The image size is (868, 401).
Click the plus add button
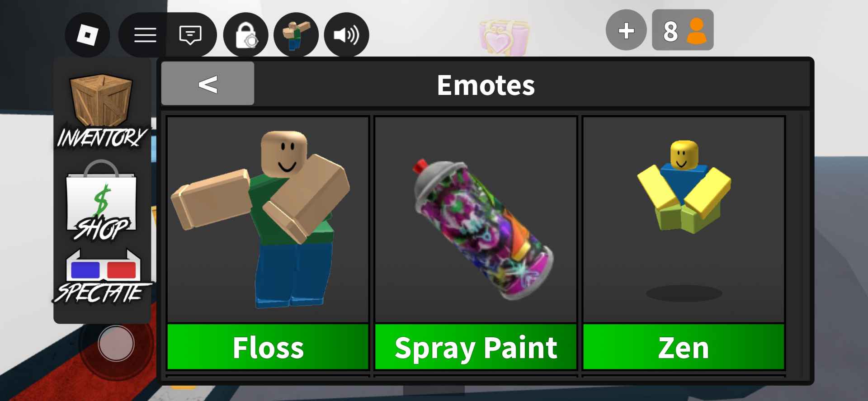[x=626, y=30]
